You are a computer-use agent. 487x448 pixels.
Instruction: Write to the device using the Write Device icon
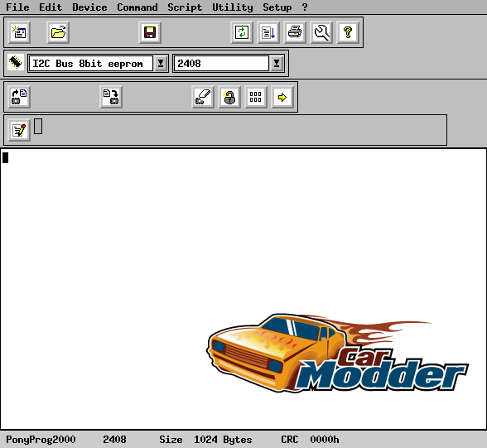(111, 97)
